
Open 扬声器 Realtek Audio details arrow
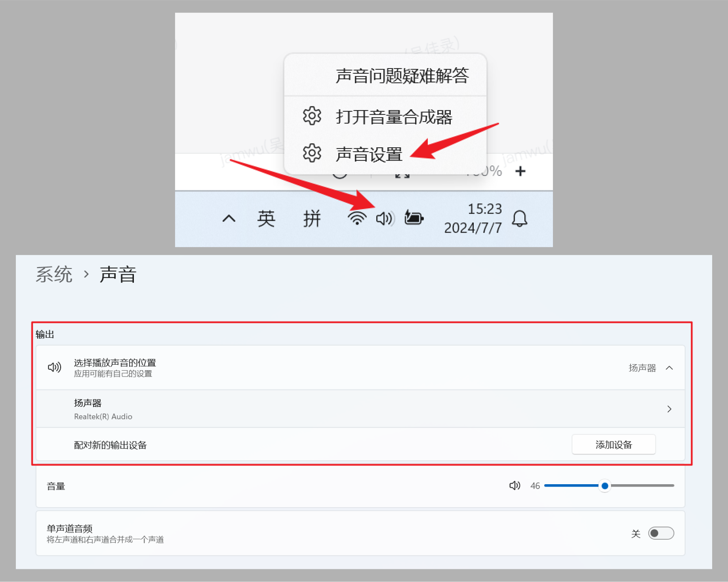(669, 409)
